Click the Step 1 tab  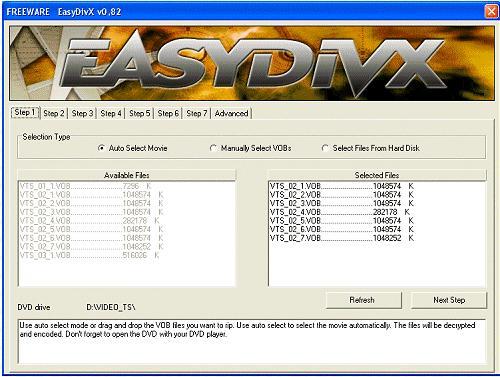pyautogui.click(x=25, y=112)
